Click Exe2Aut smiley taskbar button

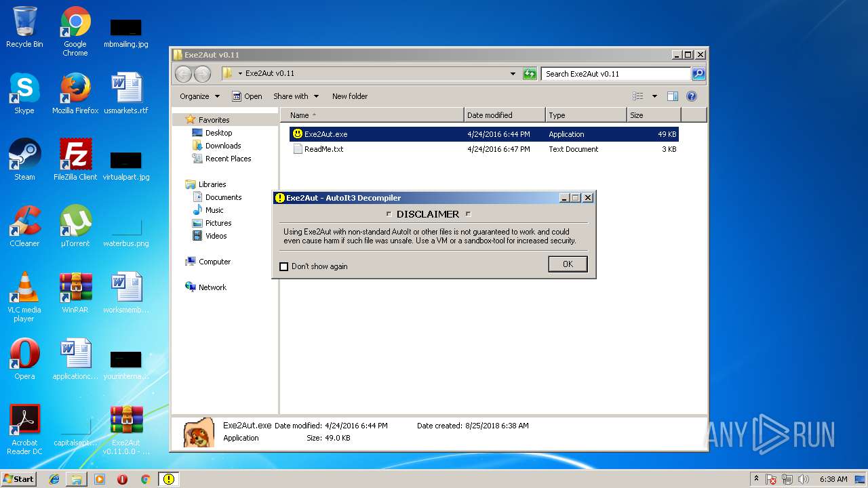[169, 479]
